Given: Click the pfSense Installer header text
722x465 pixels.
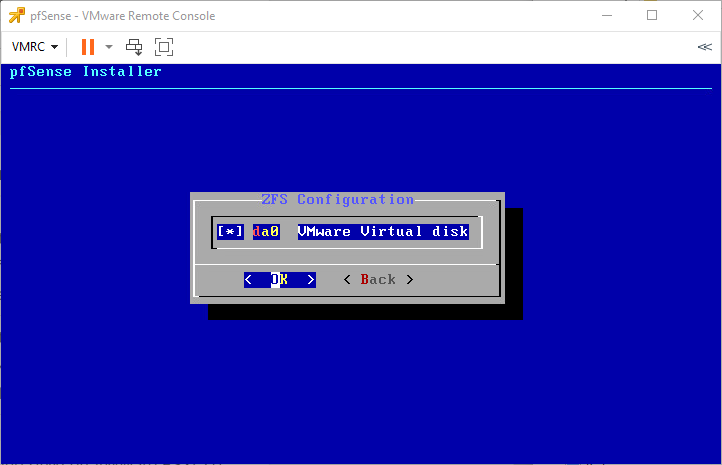Looking at the screenshot, I should coord(86,72).
